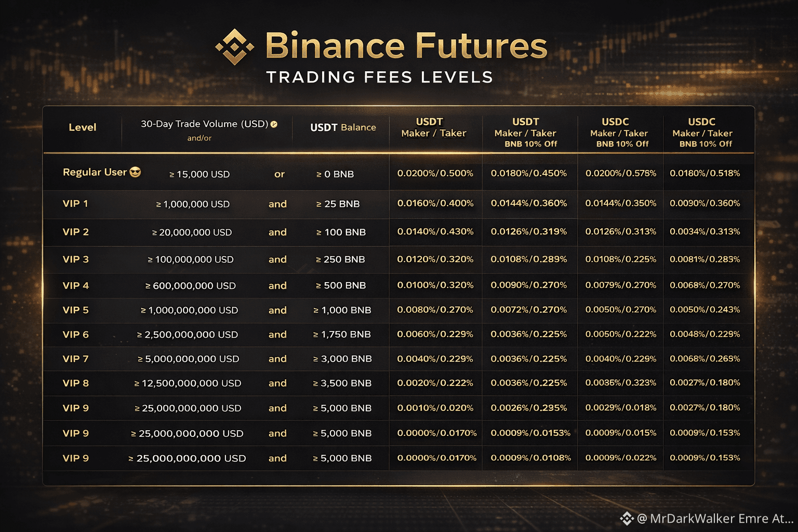The width and height of the screenshot is (798, 532).
Task: Select the Level column header
Action: pos(83,127)
